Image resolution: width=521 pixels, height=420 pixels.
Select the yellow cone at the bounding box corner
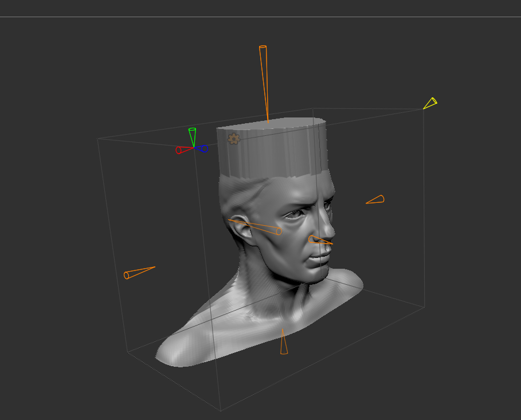pyautogui.click(x=430, y=103)
